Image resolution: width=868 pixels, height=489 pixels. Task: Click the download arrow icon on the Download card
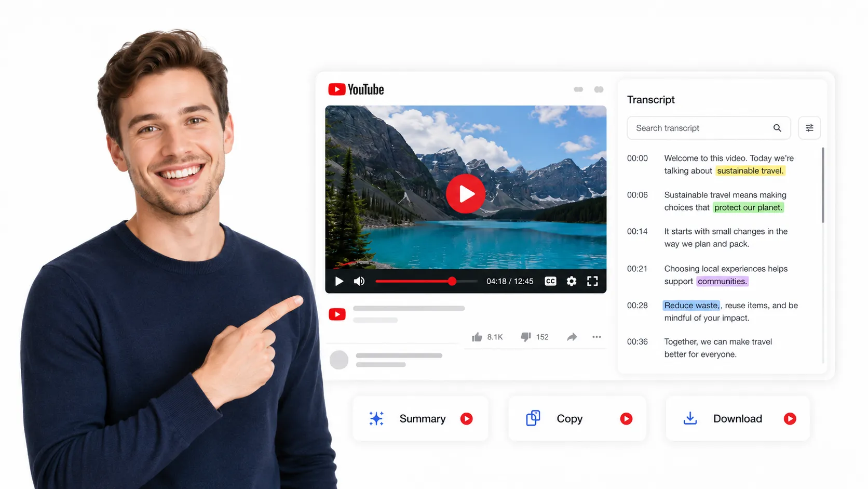[x=690, y=418]
